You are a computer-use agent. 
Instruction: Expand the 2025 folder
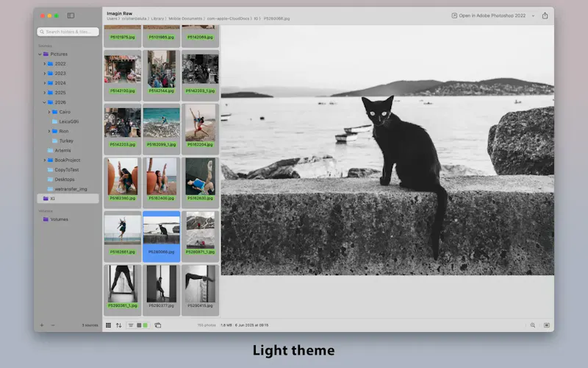click(x=44, y=93)
